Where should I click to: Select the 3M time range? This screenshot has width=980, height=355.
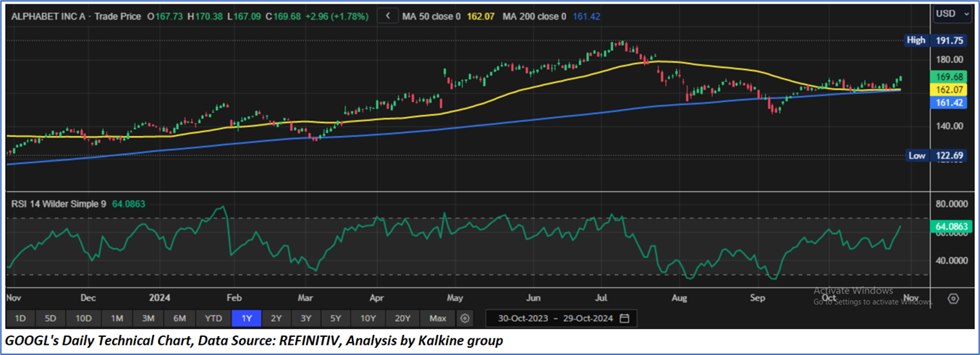click(148, 318)
